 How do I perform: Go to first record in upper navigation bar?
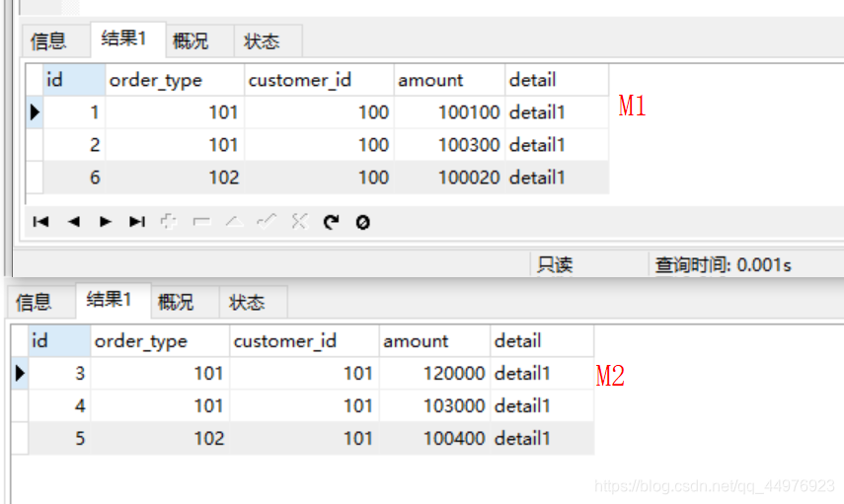pyautogui.click(x=40, y=222)
